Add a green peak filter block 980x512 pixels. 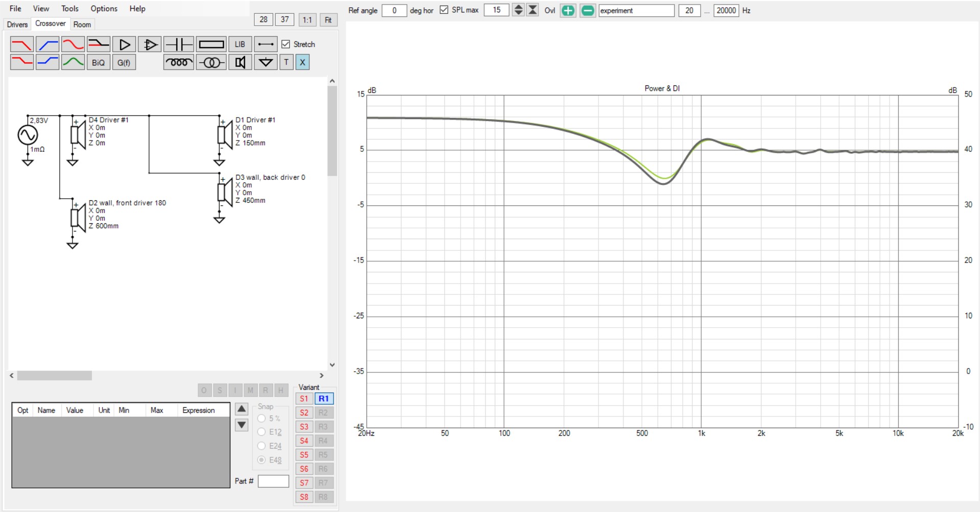click(x=73, y=62)
